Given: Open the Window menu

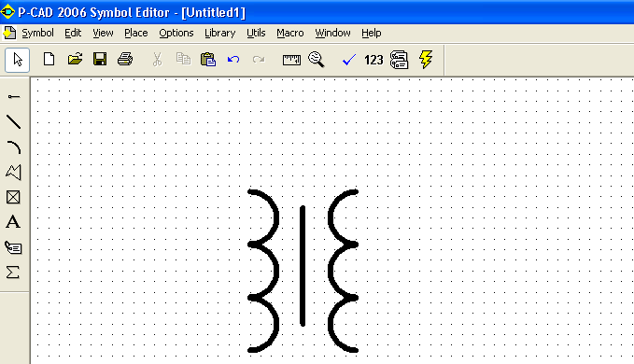Looking at the screenshot, I should point(332,33).
